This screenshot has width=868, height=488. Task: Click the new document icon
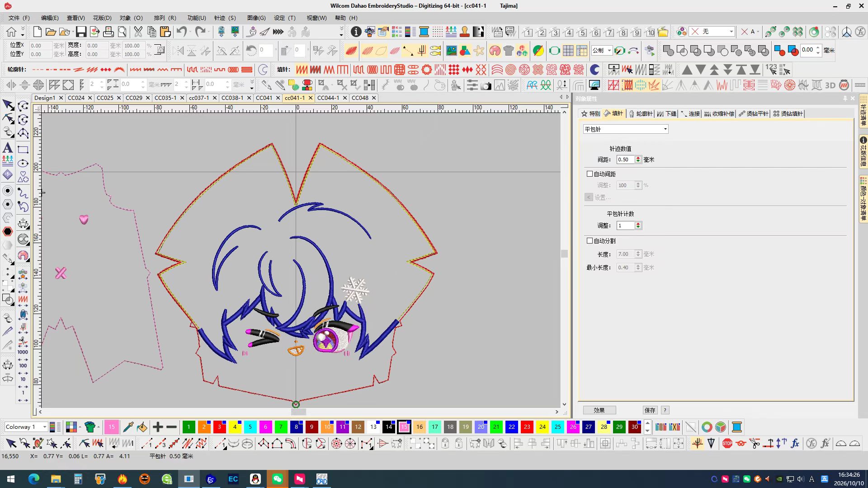(x=38, y=32)
